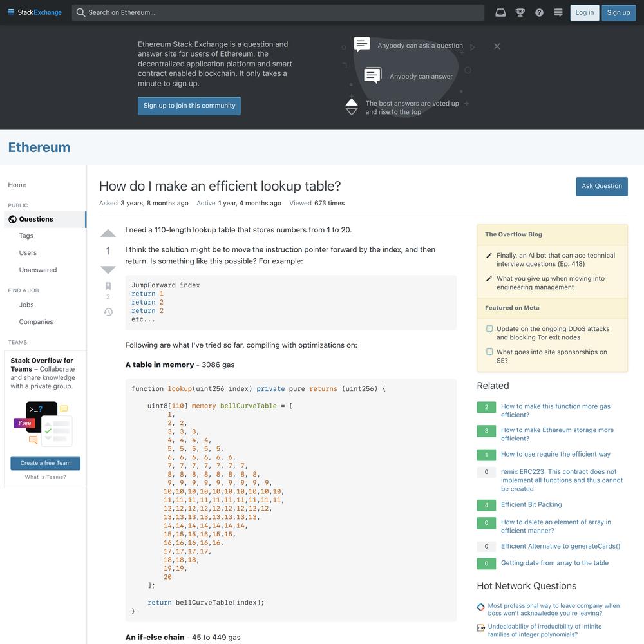Click Create a free Team button
The height and width of the screenshot is (644, 644).
[46, 463]
